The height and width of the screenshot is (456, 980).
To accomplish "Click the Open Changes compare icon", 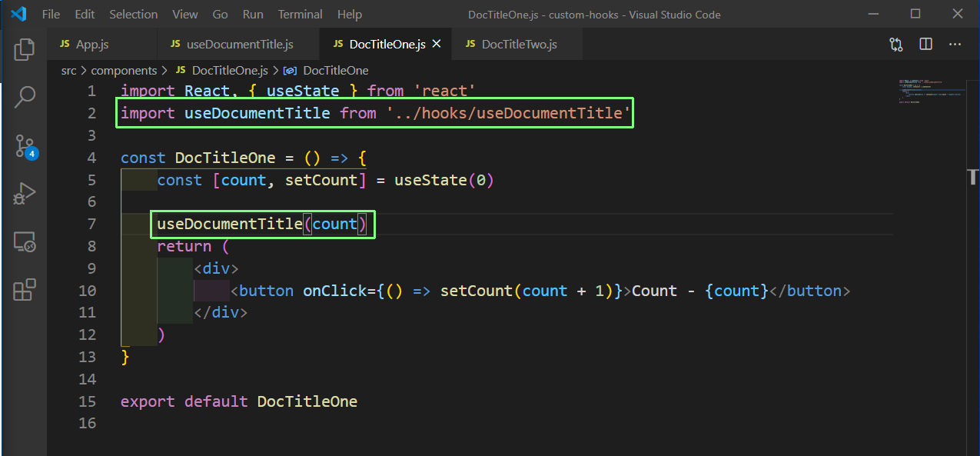I will (896, 45).
